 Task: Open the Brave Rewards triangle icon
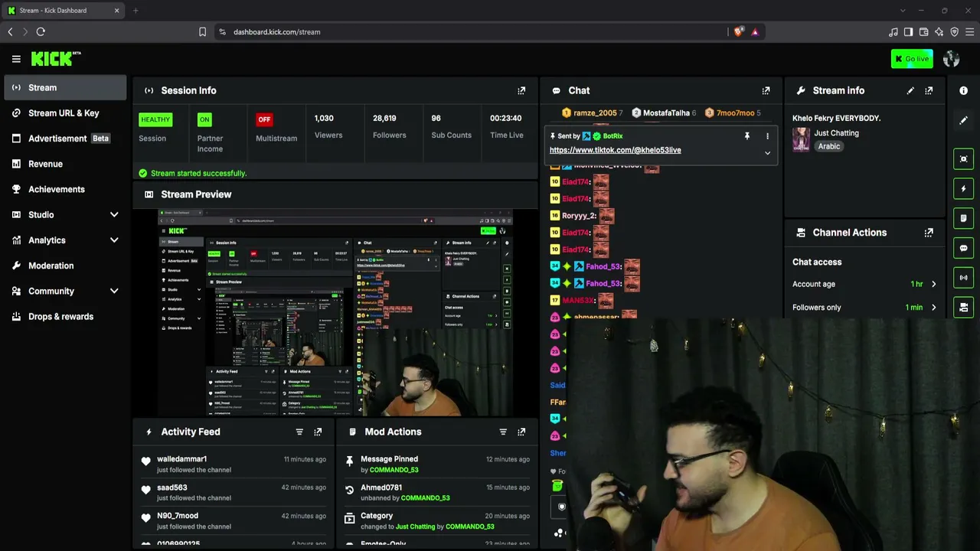tap(755, 31)
